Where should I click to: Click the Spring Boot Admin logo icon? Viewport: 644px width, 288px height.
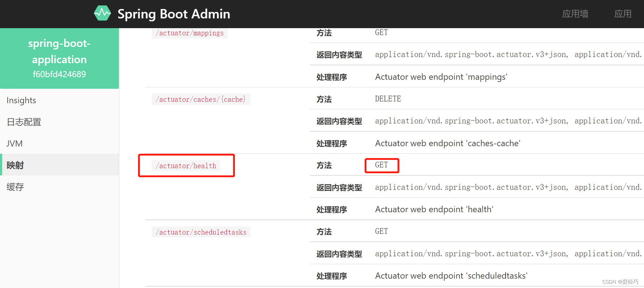(102, 13)
